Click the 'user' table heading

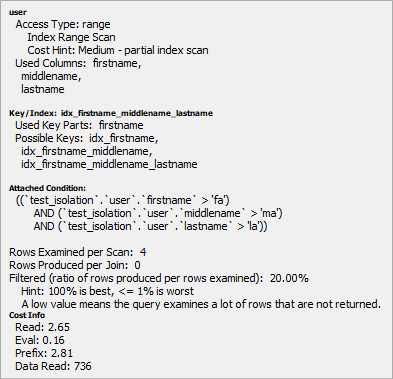[18, 12]
